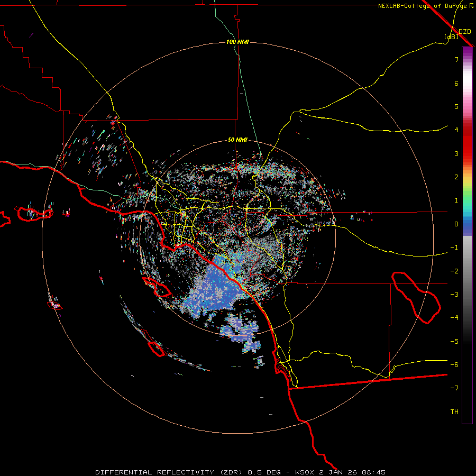Click the -5 value on color scale
Viewport: 476px width, 476px height.
454,342
